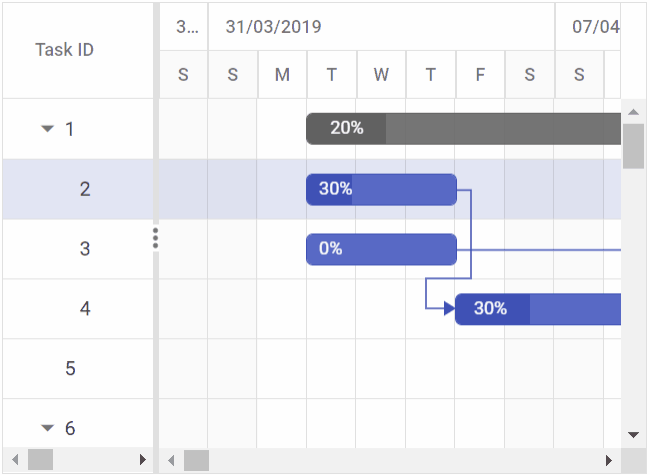Select Task ID 3 row cell
The width and height of the screenshot is (650, 475).
click(85, 249)
